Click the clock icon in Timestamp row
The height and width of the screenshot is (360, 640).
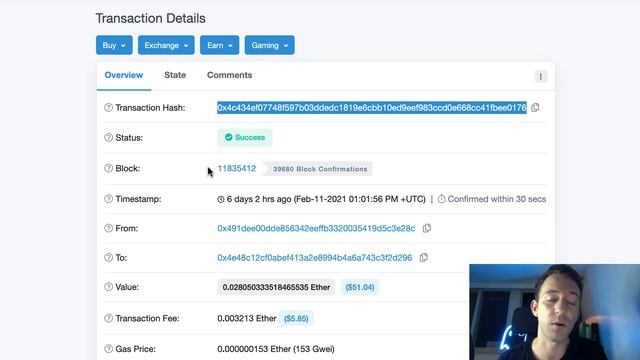pos(221,199)
